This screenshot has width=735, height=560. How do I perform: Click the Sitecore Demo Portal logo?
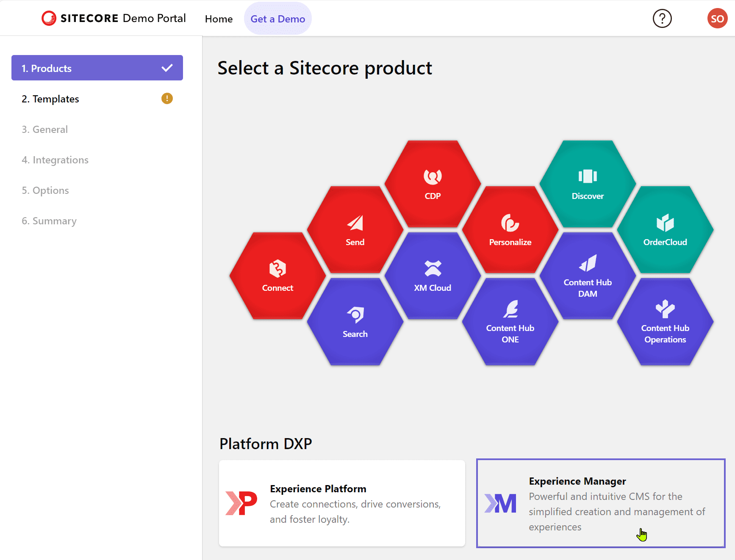pyautogui.click(x=114, y=18)
